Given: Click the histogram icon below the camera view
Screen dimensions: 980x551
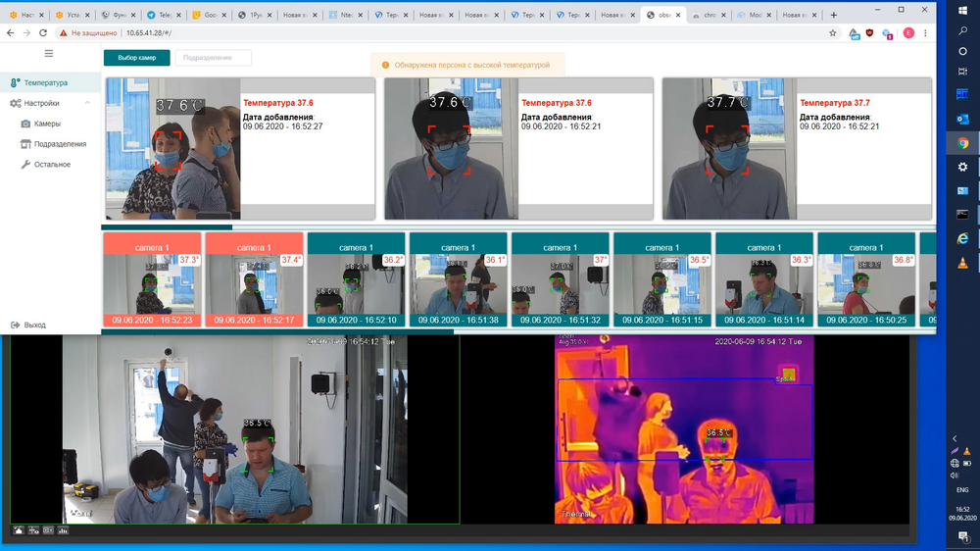Looking at the screenshot, I should 64,530.
